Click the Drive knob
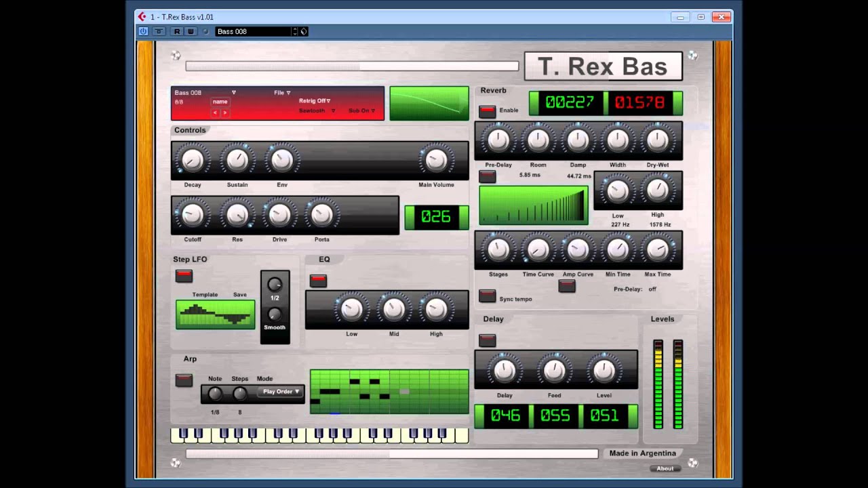The height and width of the screenshot is (488, 868). pyautogui.click(x=279, y=215)
